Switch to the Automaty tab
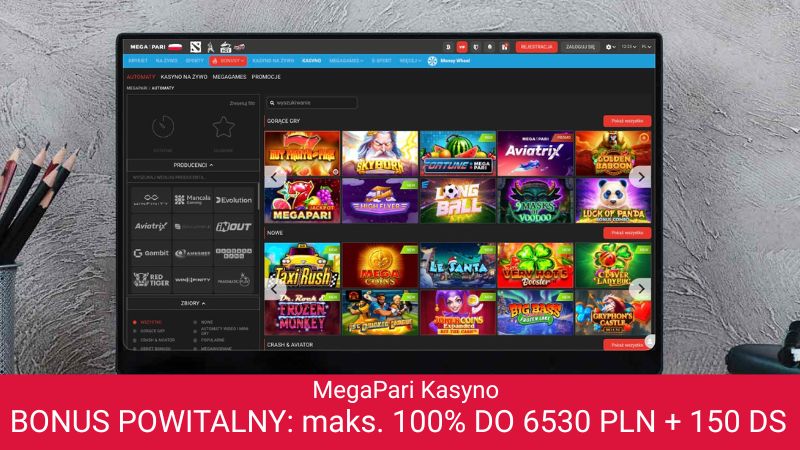 pyautogui.click(x=141, y=77)
